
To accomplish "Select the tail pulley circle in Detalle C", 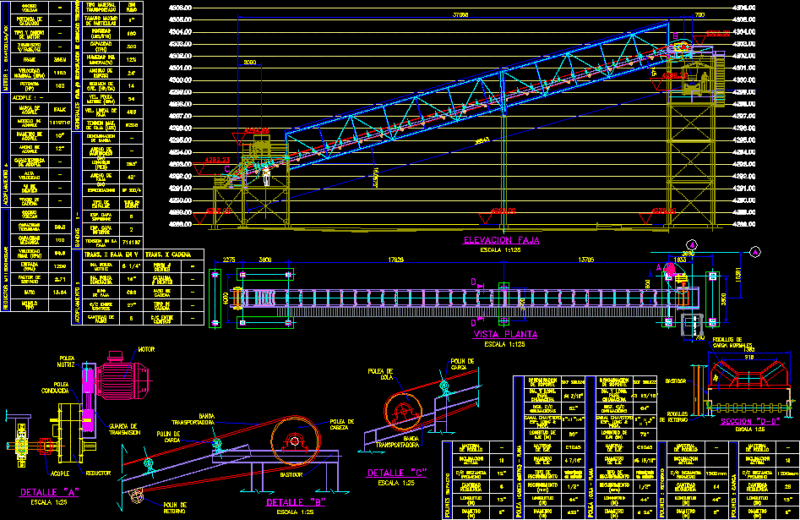I will coord(403,411).
